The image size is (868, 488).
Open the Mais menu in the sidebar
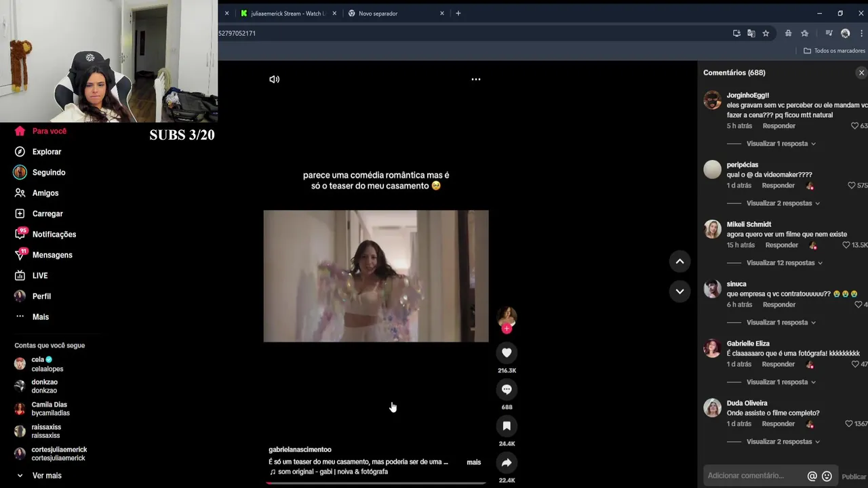point(32,317)
